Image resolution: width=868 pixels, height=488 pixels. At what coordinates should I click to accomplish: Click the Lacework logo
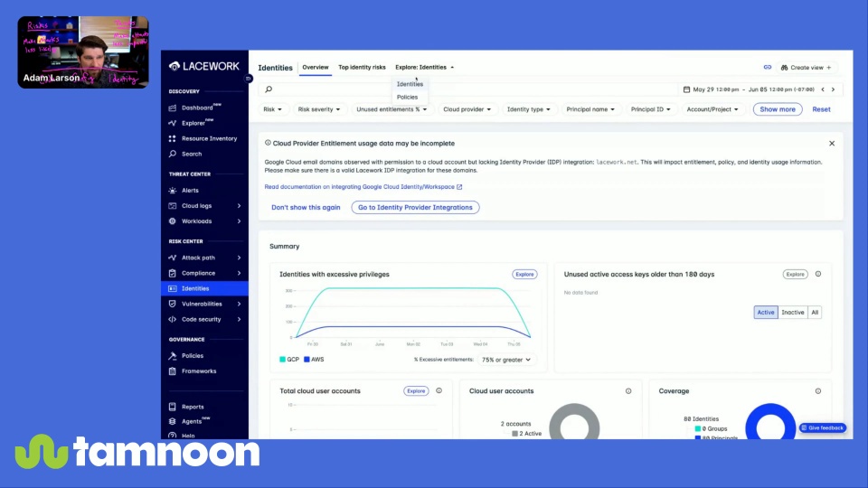[x=204, y=66]
